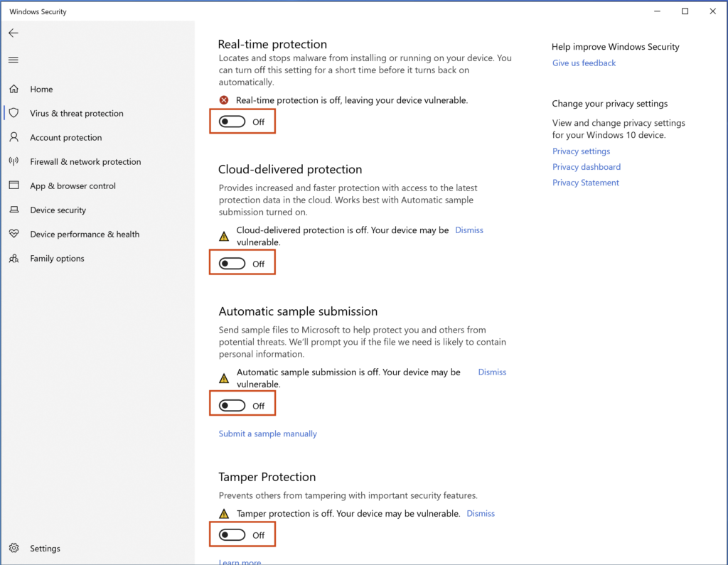Open Device performance & health heart icon

14,235
